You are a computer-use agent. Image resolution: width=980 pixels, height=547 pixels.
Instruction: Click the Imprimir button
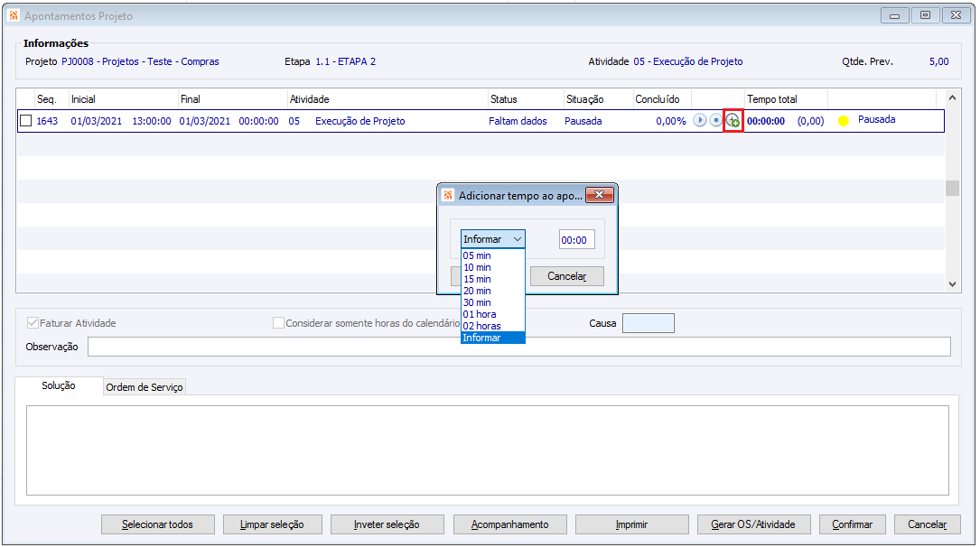click(x=632, y=524)
